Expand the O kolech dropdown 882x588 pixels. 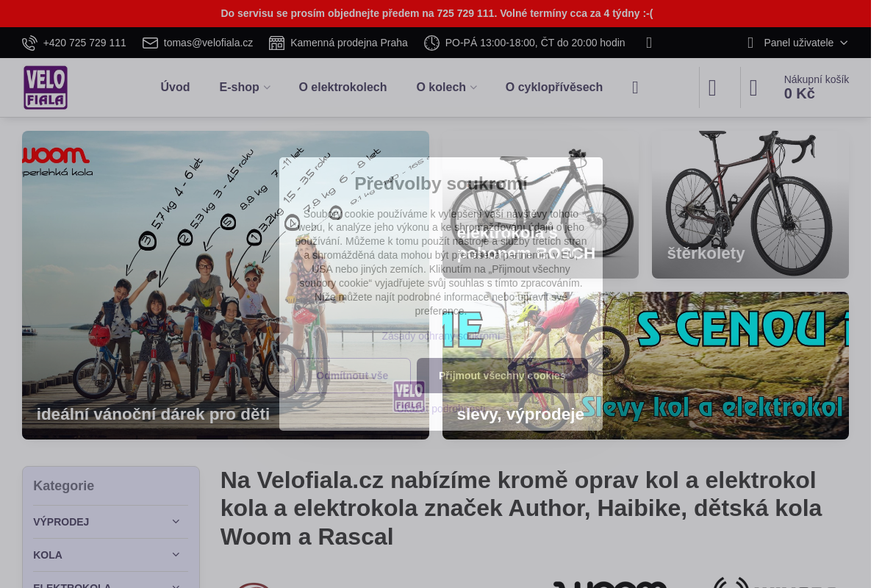pos(473,87)
